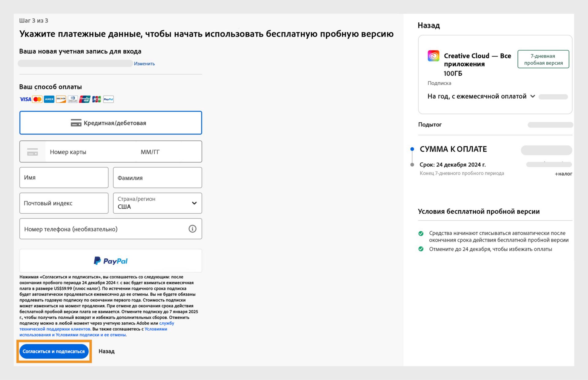The width and height of the screenshot is (588, 380).
Task: Select the Кредитная/дебетовая payment method
Action: point(111,123)
